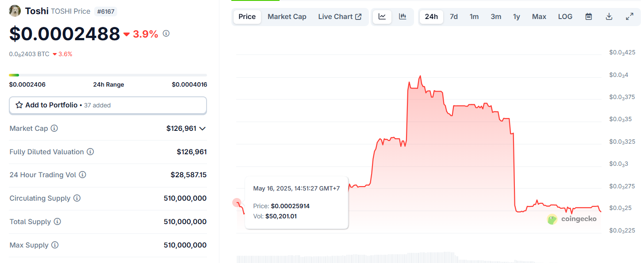Select the Max time range

539,17
